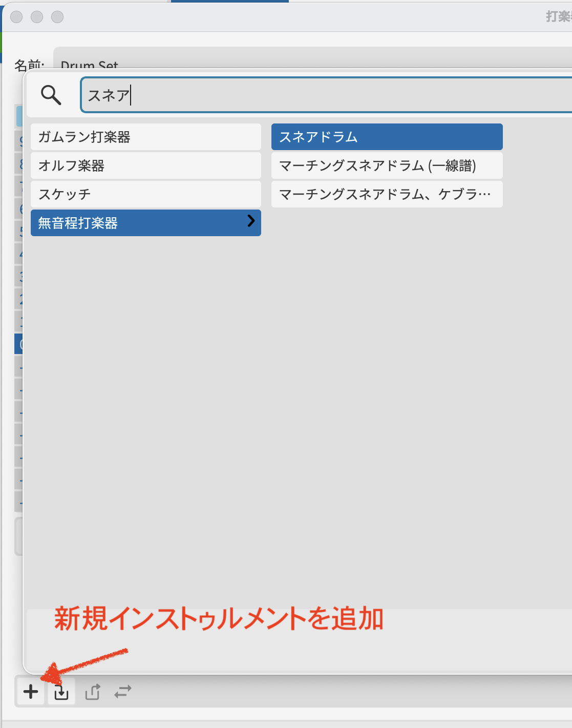The width and height of the screenshot is (572, 728).
Task: Close the percussion dialog window
Action: [x=16, y=17]
